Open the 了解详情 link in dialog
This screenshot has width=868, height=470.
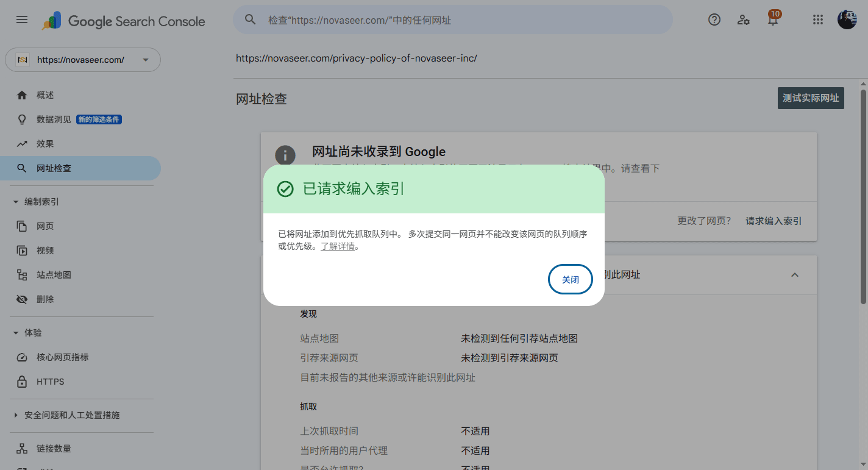click(338, 246)
